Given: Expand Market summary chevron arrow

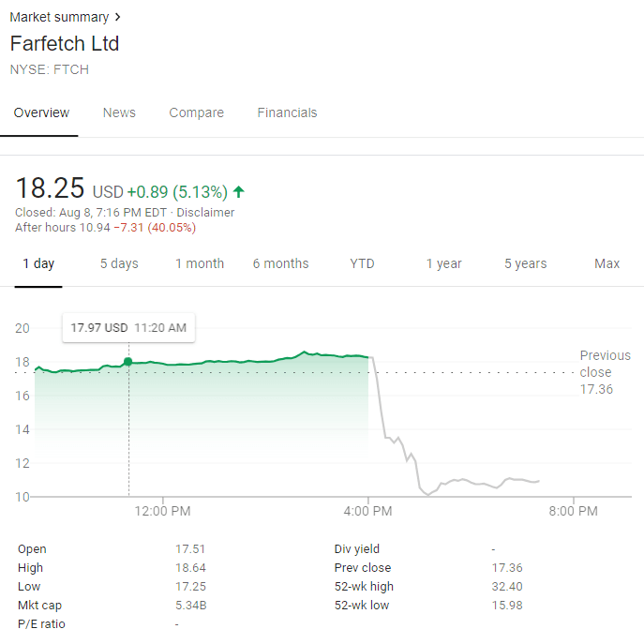Looking at the screenshot, I should click(x=118, y=17).
